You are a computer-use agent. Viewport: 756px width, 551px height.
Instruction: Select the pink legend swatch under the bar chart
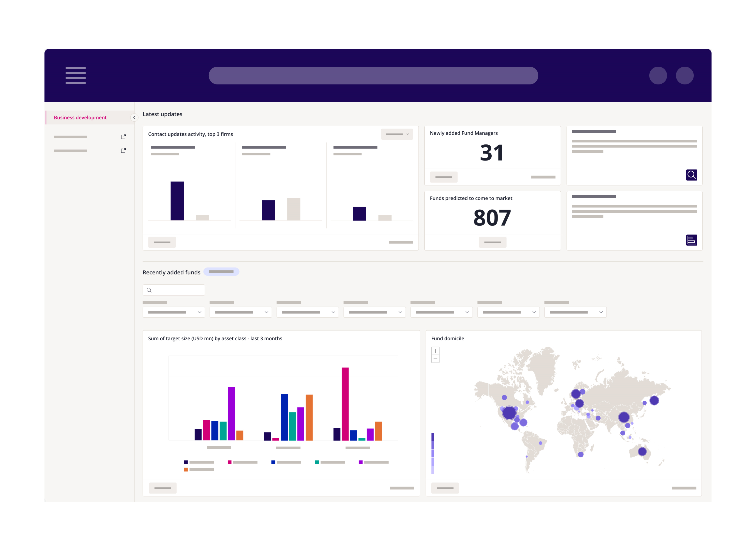(x=229, y=462)
